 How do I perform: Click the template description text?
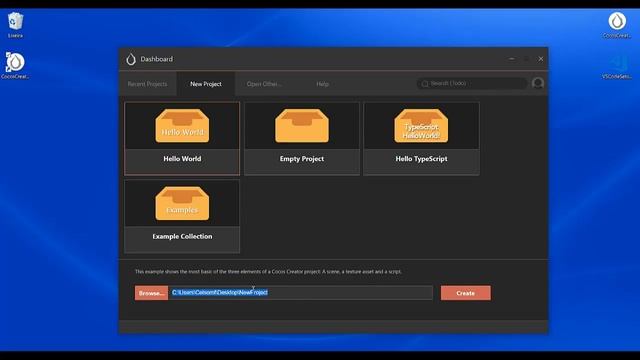(268, 271)
